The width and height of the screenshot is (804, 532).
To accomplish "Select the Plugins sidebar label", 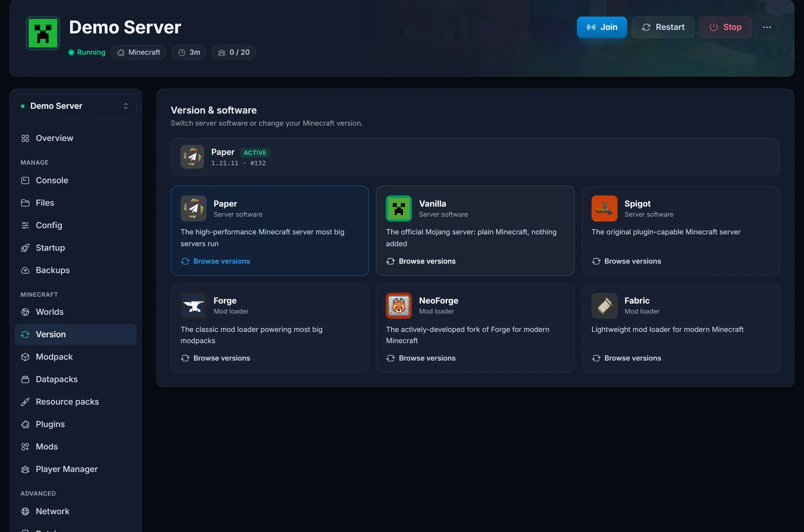I will (50, 424).
